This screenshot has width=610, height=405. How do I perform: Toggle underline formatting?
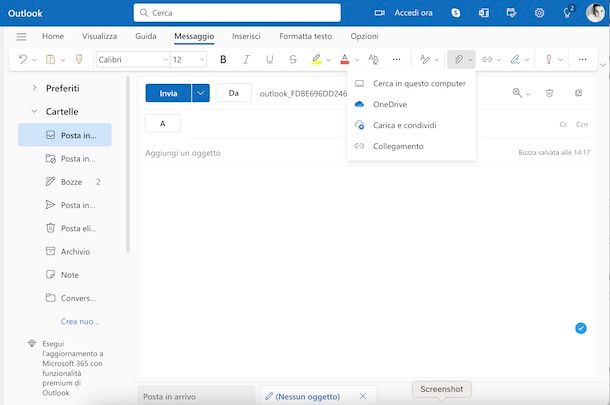pyautogui.click(x=269, y=59)
